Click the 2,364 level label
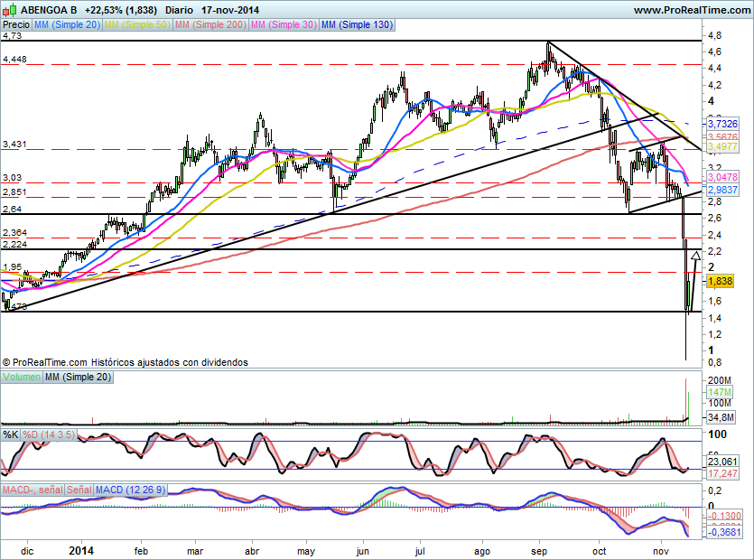This screenshot has height=560, width=754. coord(14,233)
